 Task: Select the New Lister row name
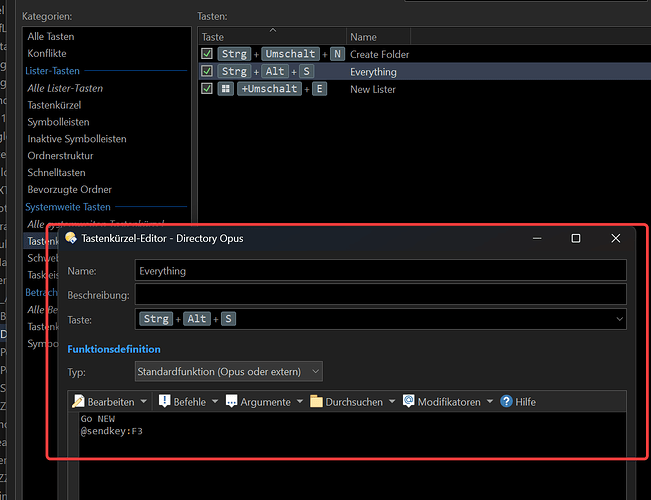click(373, 89)
